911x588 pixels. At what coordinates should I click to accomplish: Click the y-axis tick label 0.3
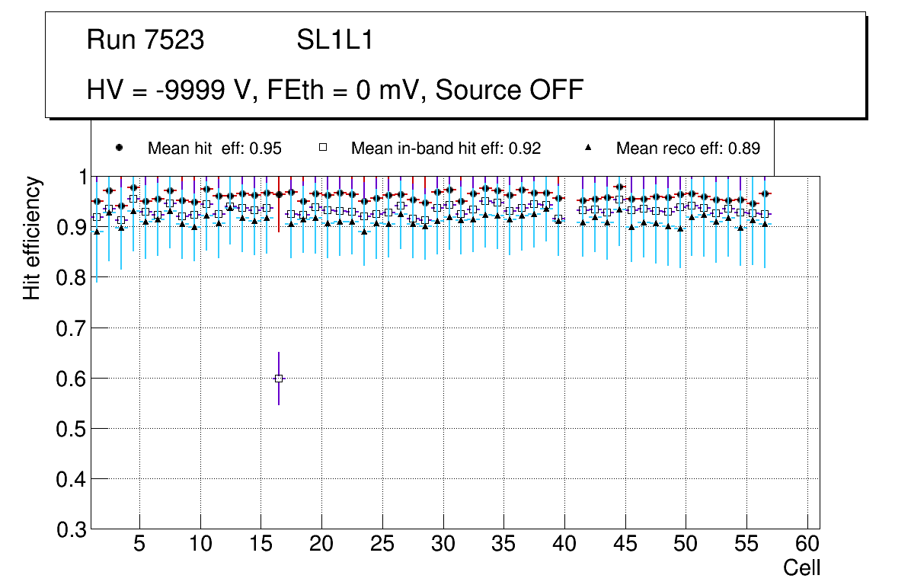point(71,529)
